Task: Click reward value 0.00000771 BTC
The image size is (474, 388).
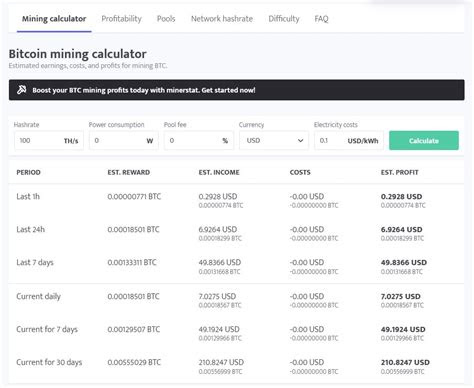Action: click(x=134, y=196)
